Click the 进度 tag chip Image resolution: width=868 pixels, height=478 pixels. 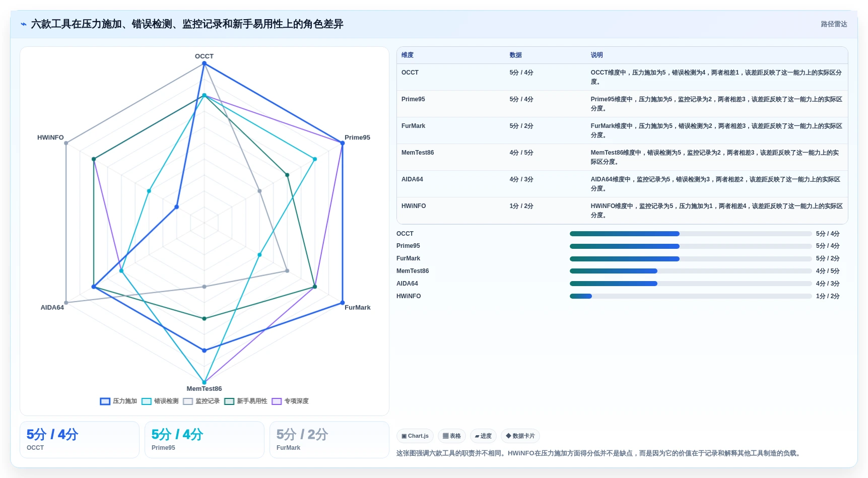point(484,436)
